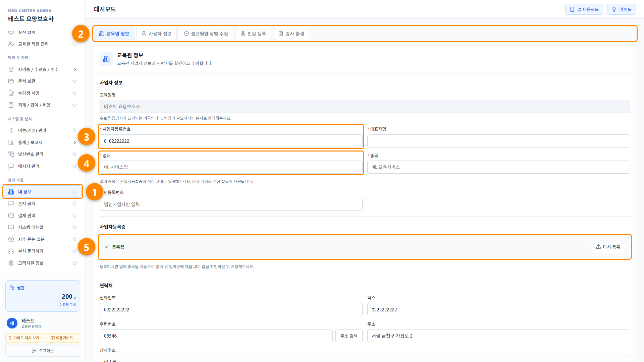Toggle favorite star for 메시지 관리
The width and height of the screenshot is (644, 362).
74,166
